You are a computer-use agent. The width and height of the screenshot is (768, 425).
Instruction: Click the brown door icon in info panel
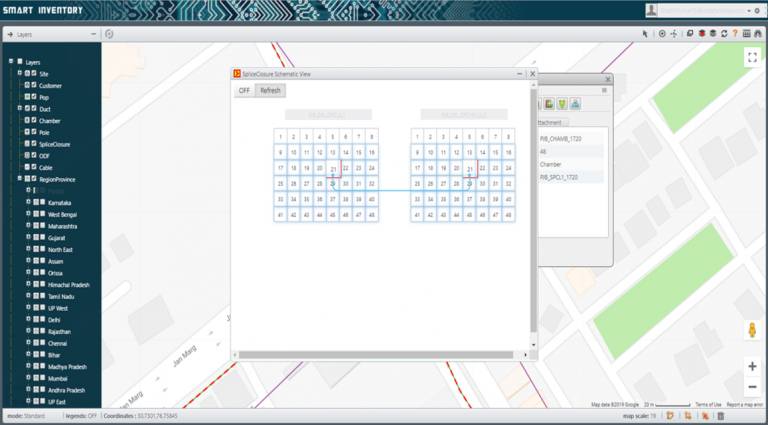549,103
